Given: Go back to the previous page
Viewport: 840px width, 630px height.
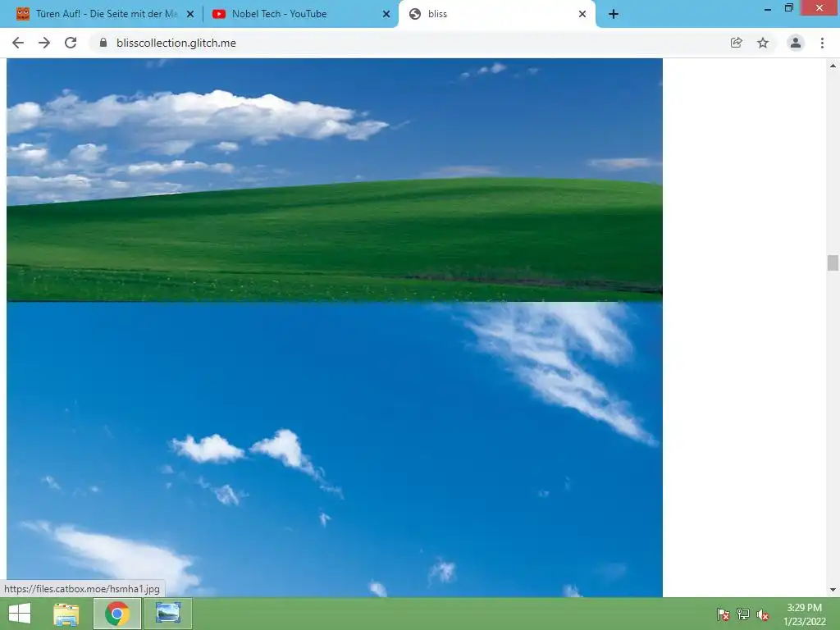Looking at the screenshot, I should [x=18, y=43].
